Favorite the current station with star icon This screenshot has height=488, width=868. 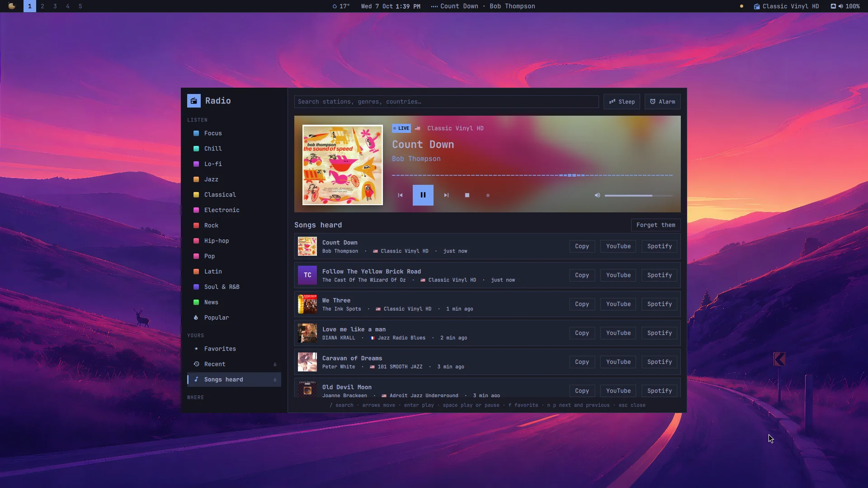[488, 195]
